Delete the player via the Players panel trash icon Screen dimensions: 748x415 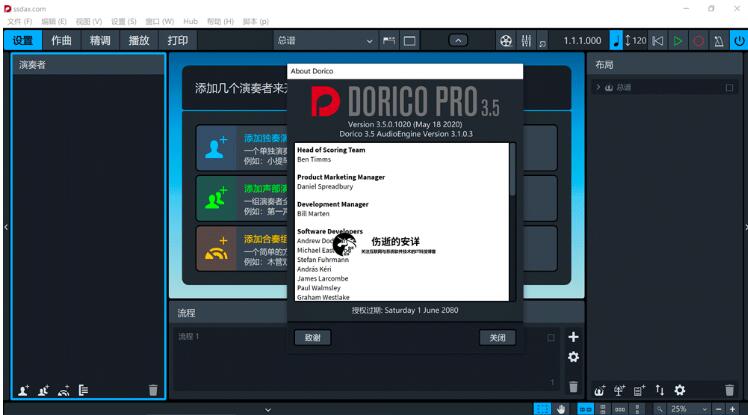[x=153, y=391]
